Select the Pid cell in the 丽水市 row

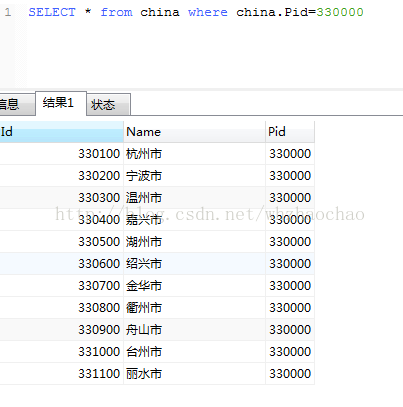[290, 374]
